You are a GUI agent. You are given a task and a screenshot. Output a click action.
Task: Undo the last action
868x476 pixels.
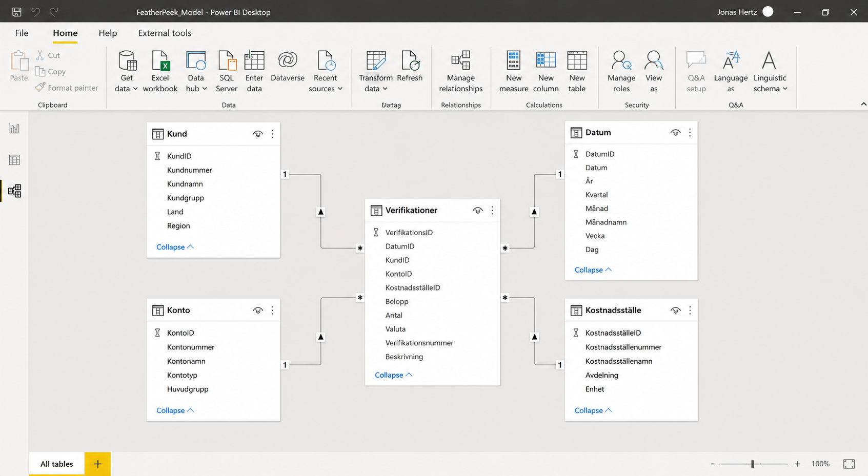(x=35, y=12)
